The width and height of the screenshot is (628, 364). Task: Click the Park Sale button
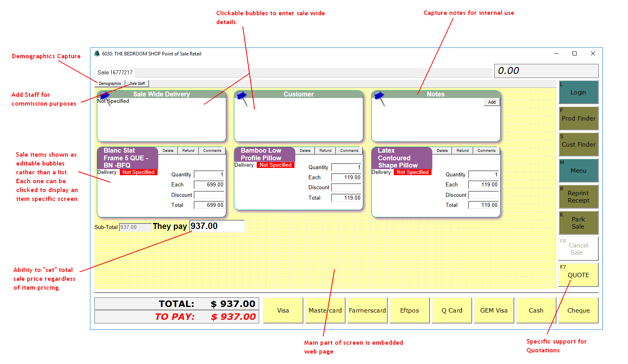point(578,223)
